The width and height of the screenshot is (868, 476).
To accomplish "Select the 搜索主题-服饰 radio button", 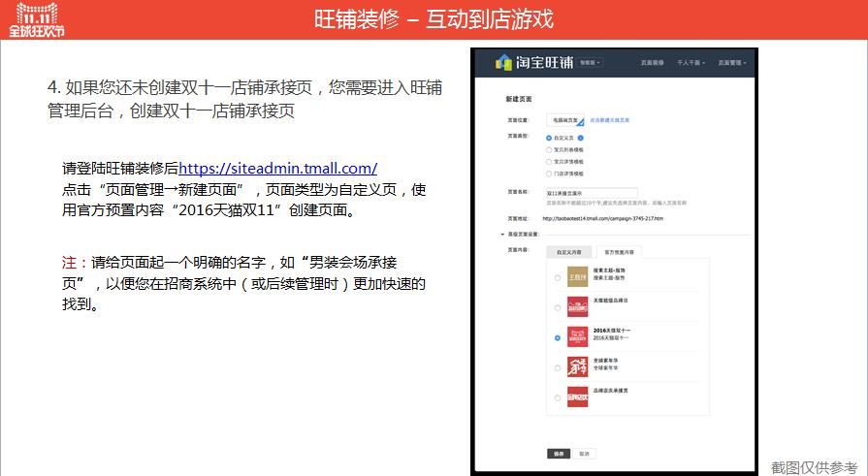I will coord(558,278).
